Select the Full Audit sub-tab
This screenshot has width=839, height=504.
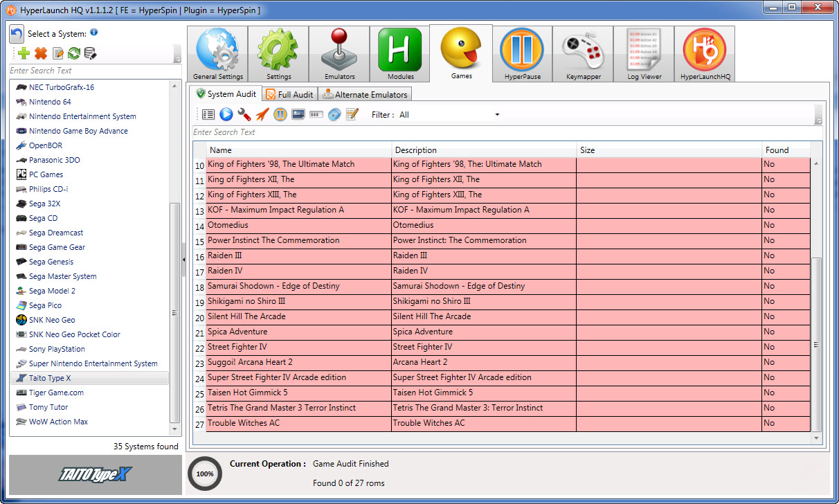pos(289,94)
